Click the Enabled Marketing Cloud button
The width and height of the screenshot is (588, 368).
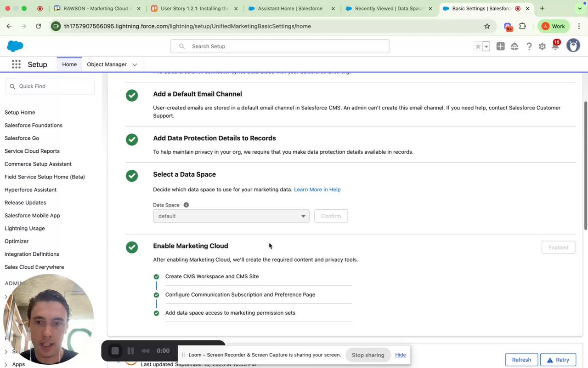pyautogui.click(x=558, y=247)
